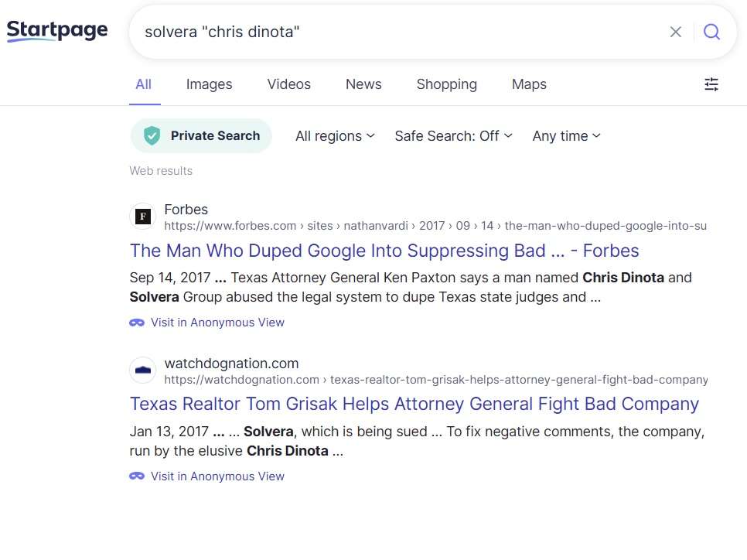This screenshot has width=747, height=560.
Task: Expand the All regions dropdown
Action: (335, 136)
